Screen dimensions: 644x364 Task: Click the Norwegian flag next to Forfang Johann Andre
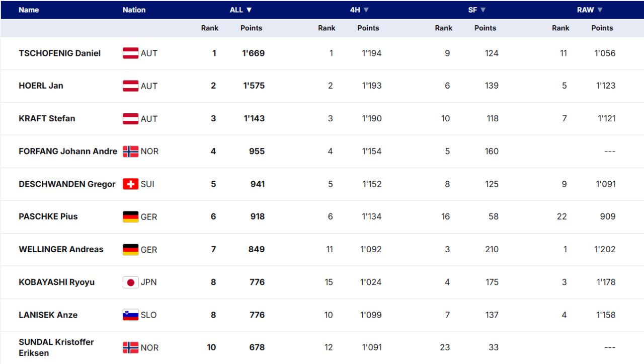click(x=130, y=151)
